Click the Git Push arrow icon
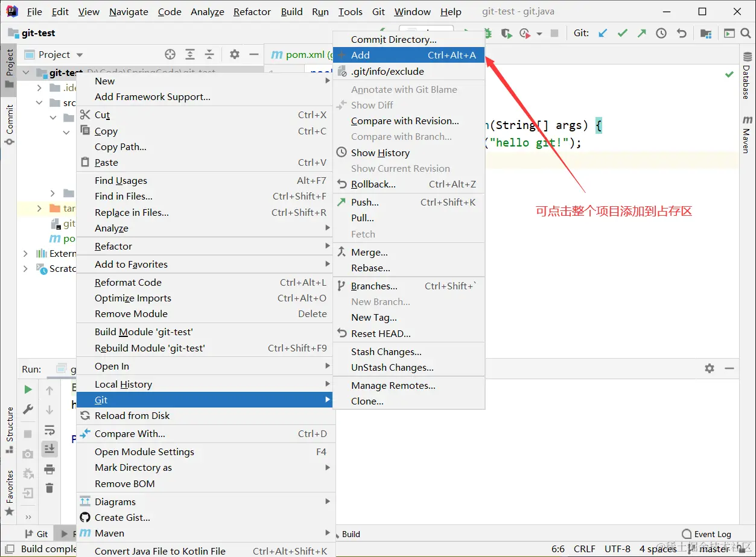The width and height of the screenshot is (756, 557). [x=641, y=33]
